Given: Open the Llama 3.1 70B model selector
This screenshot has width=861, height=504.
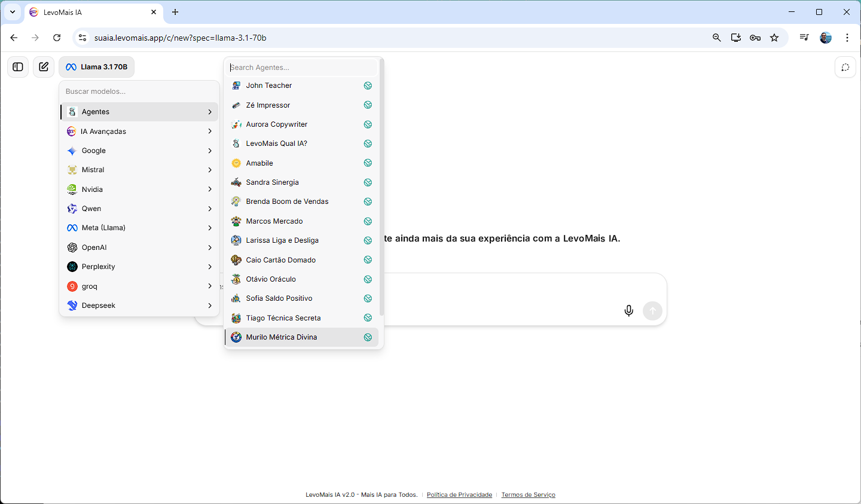Looking at the screenshot, I should pos(97,67).
